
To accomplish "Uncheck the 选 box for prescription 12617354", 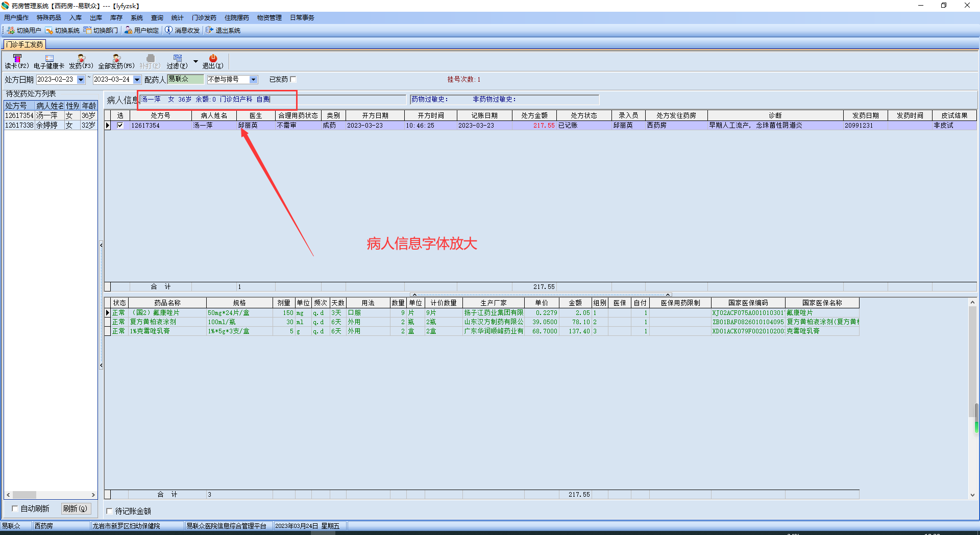I will [120, 125].
